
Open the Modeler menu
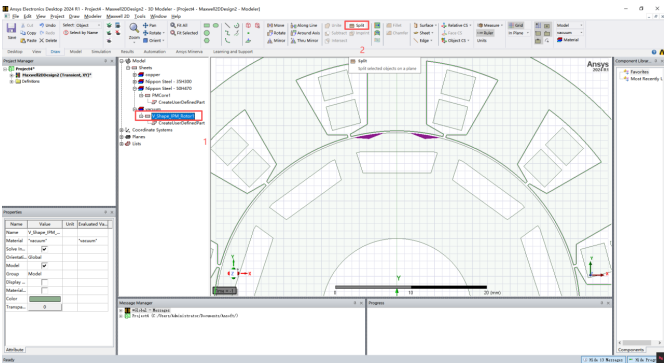click(x=93, y=16)
